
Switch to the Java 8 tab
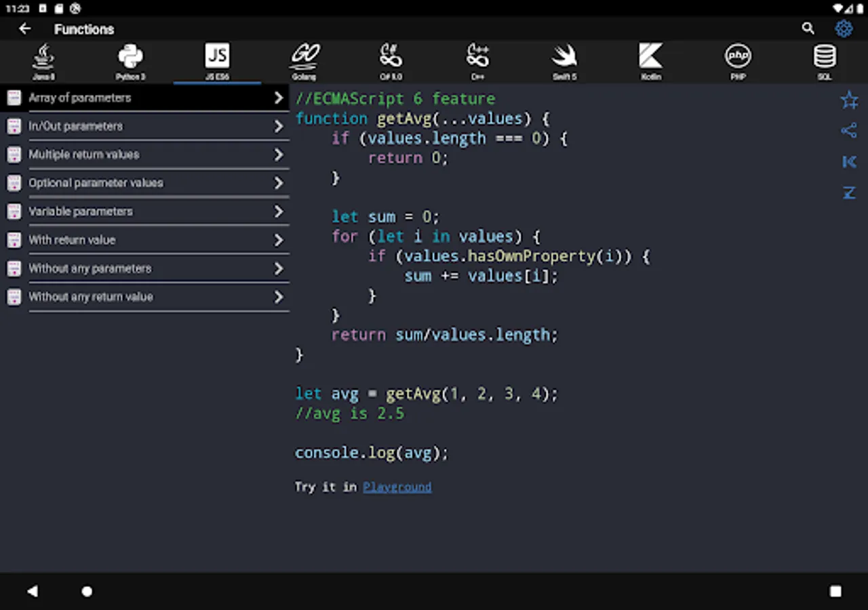point(43,62)
